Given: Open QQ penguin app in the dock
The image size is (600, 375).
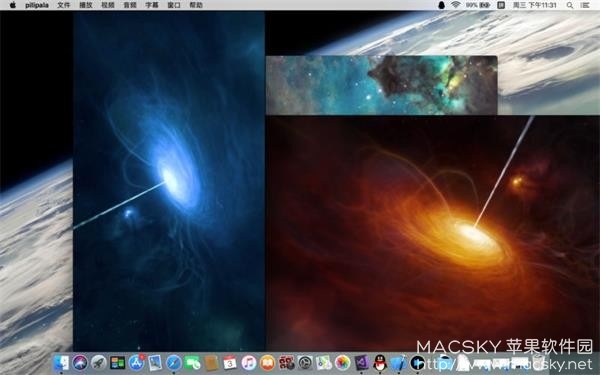Looking at the screenshot, I should tap(380, 362).
